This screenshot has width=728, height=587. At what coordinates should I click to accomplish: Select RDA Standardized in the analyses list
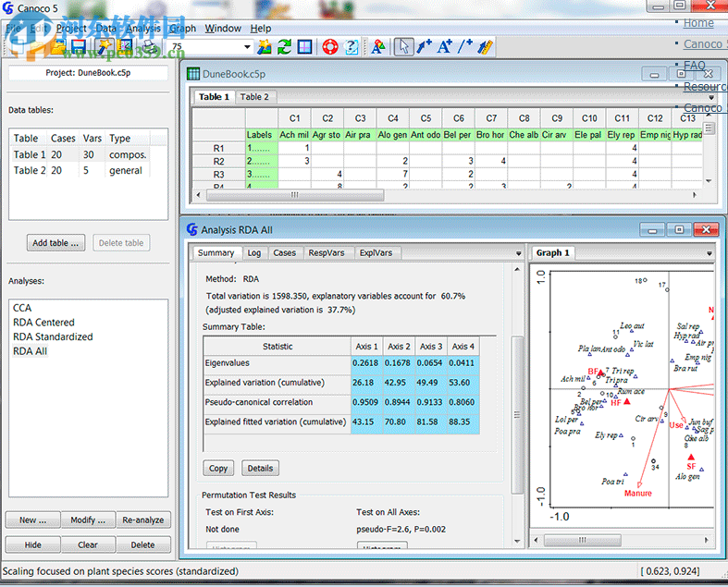[x=53, y=336]
